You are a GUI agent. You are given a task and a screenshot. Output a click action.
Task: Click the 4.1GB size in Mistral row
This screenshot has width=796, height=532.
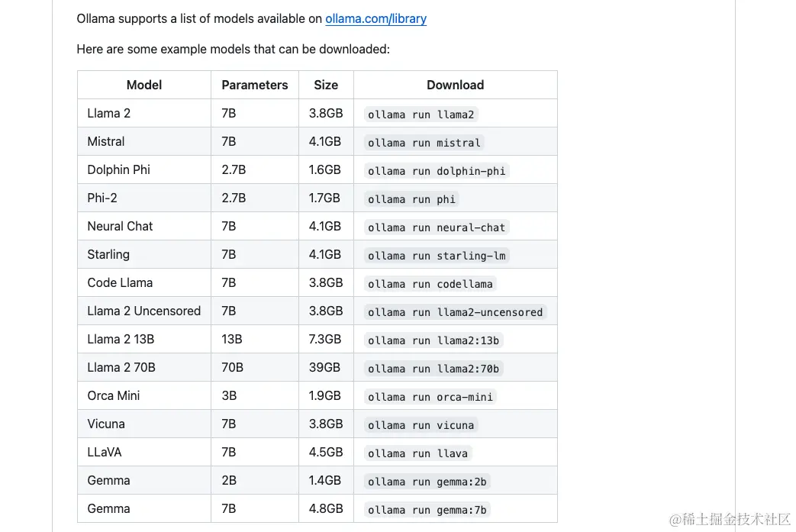click(x=325, y=142)
